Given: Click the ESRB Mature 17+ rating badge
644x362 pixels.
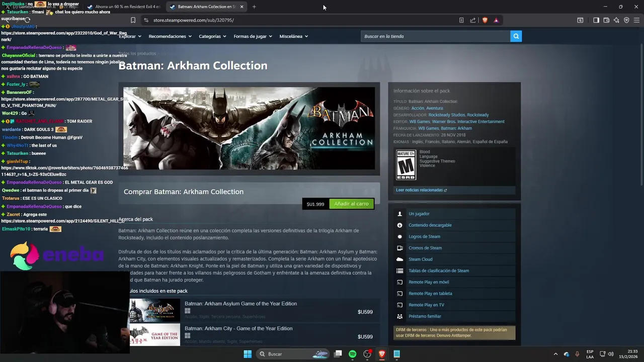Looking at the screenshot, I should click(406, 164).
